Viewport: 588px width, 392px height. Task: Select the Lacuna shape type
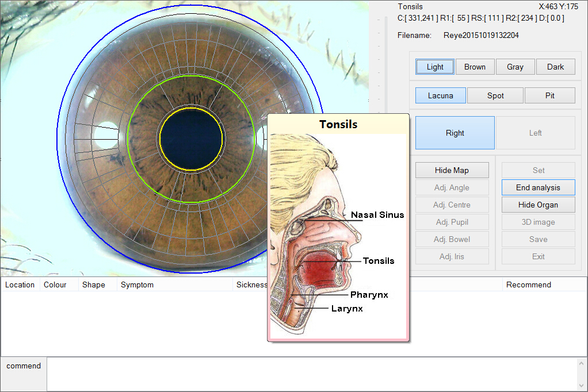tap(440, 95)
